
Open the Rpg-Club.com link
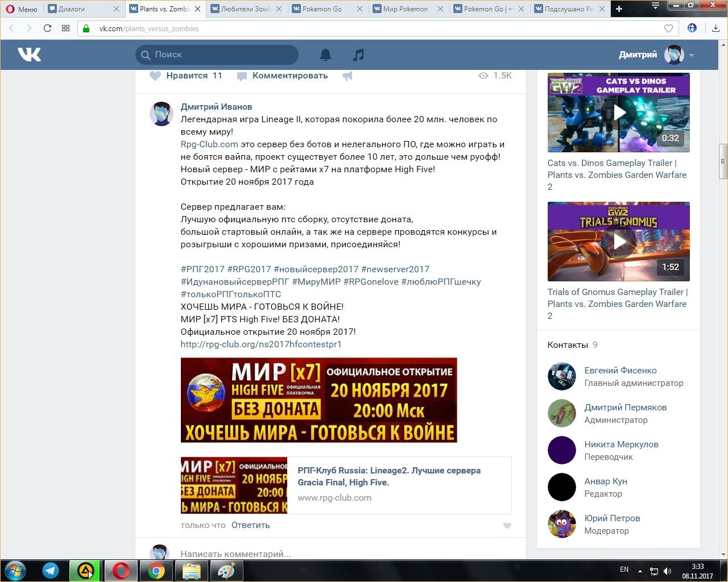[209, 144]
